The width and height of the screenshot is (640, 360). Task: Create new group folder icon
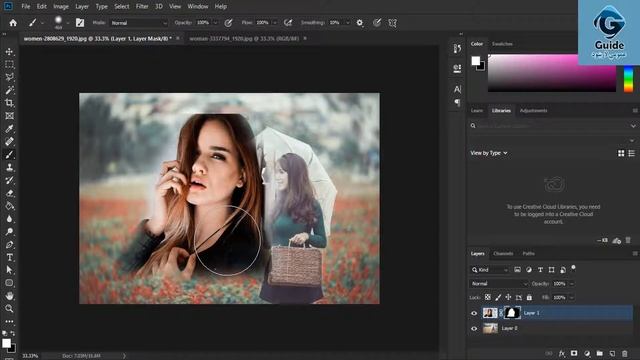(x=599, y=353)
